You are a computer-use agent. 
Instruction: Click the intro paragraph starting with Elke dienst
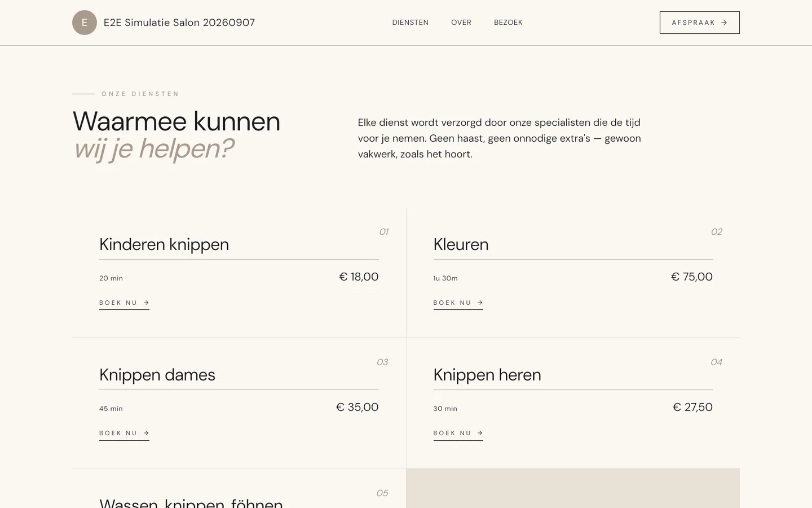500,138
